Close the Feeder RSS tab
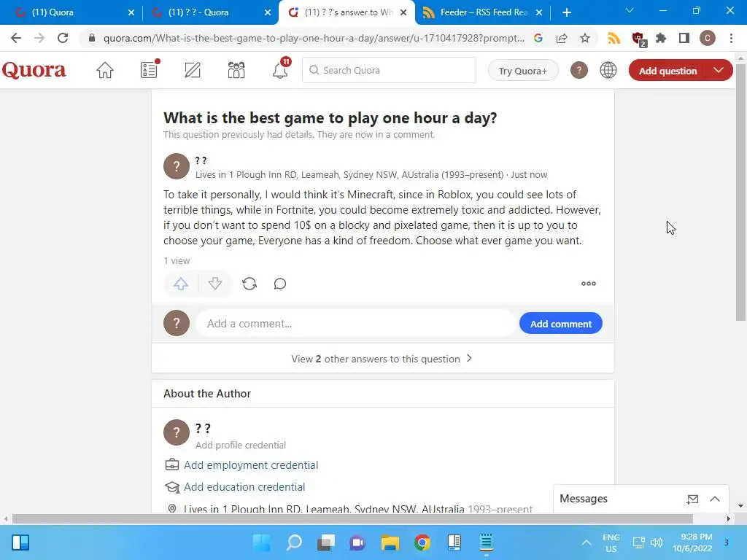The image size is (747, 560). (x=539, y=12)
